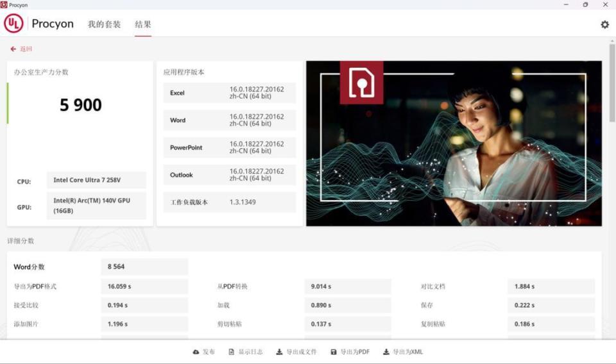Click the 保存 metric label

pyautogui.click(x=427, y=305)
